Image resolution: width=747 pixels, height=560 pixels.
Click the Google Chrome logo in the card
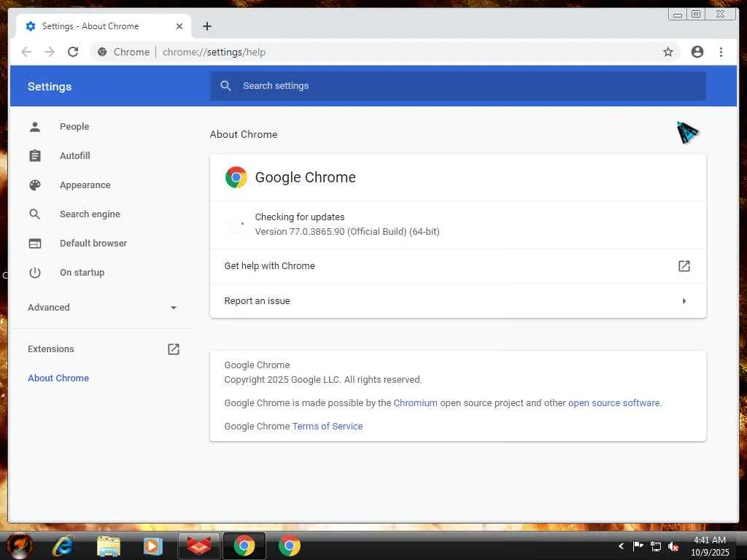(236, 177)
